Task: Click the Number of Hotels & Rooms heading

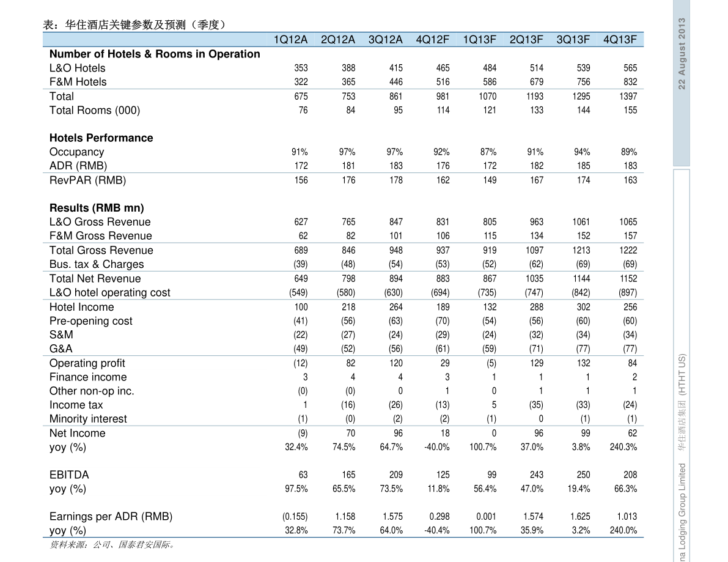Action: point(155,54)
